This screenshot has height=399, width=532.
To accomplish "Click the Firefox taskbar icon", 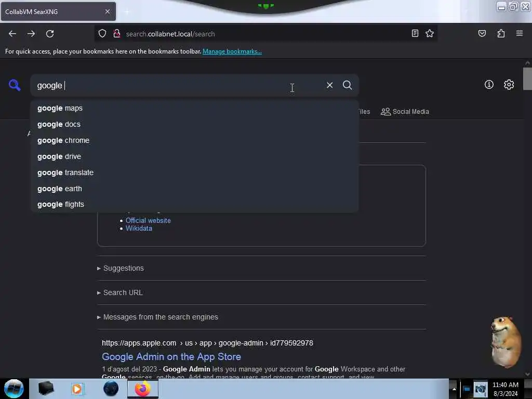I will 143,389.
